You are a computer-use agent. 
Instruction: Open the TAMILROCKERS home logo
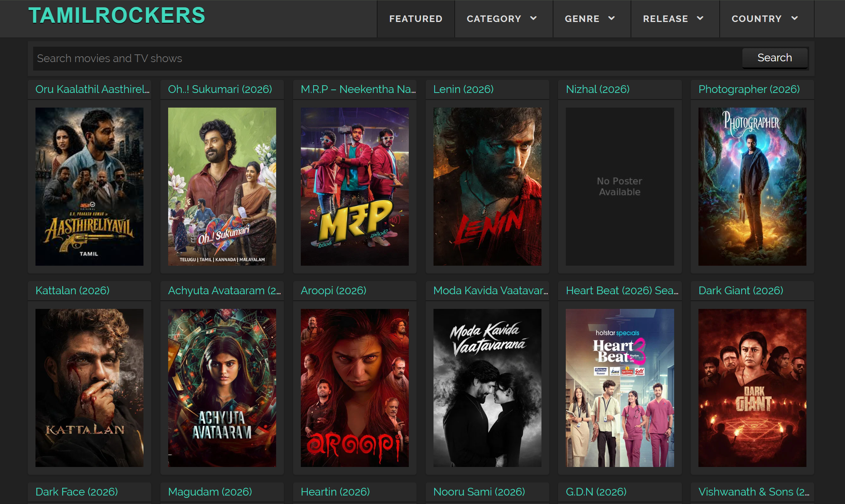[x=117, y=16]
